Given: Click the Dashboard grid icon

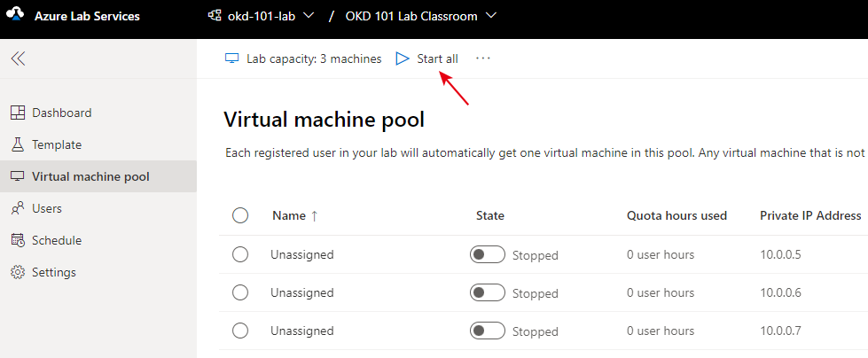Looking at the screenshot, I should (18, 113).
